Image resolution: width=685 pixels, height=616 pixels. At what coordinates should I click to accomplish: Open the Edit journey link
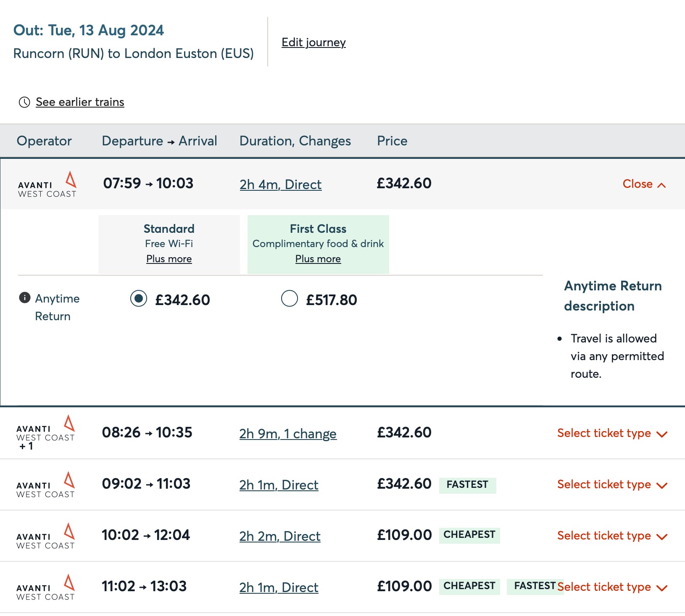tap(314, 42)
